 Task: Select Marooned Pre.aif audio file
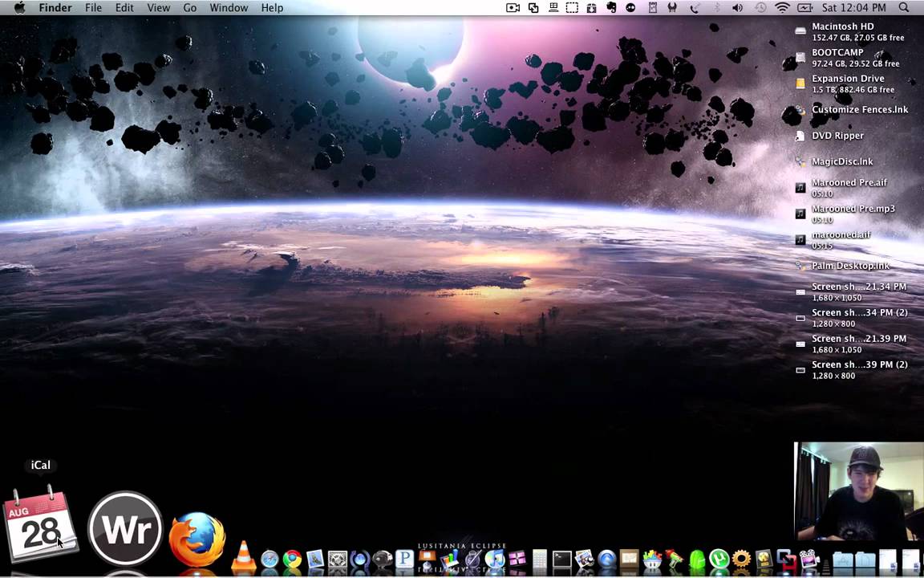pyautogui.click(x=841, y=188)
